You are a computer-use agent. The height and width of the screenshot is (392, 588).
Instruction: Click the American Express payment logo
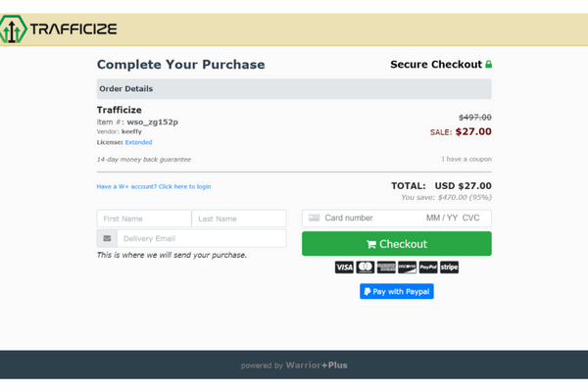pos(386,268)
